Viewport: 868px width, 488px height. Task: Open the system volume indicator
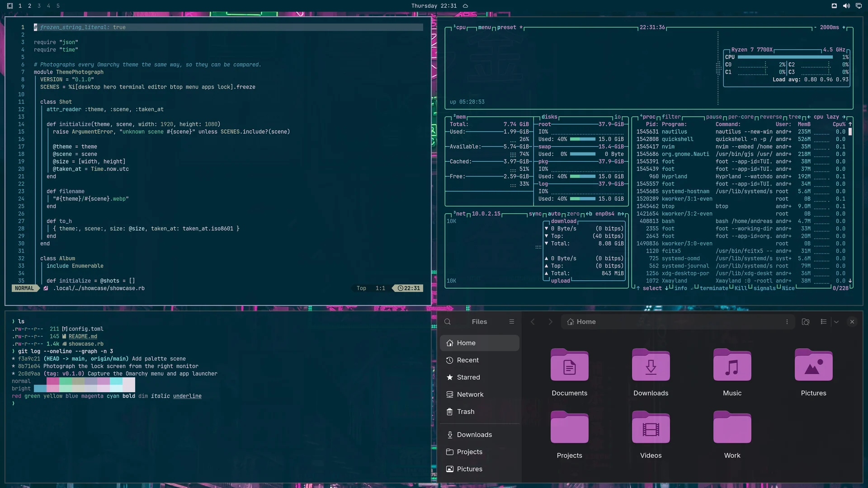click(846, 6)
